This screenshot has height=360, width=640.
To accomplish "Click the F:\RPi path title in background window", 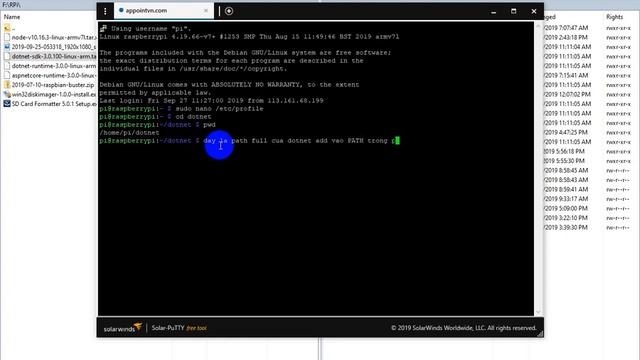I will (11, 5).
